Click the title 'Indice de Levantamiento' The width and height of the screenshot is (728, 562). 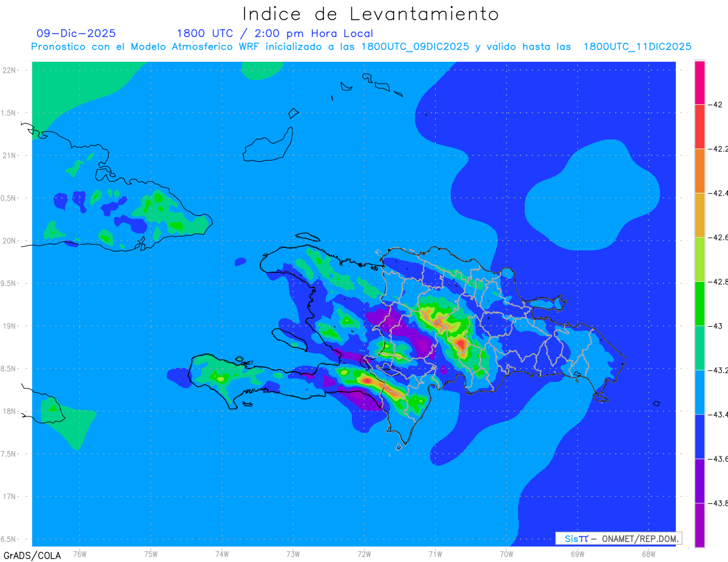370,14
